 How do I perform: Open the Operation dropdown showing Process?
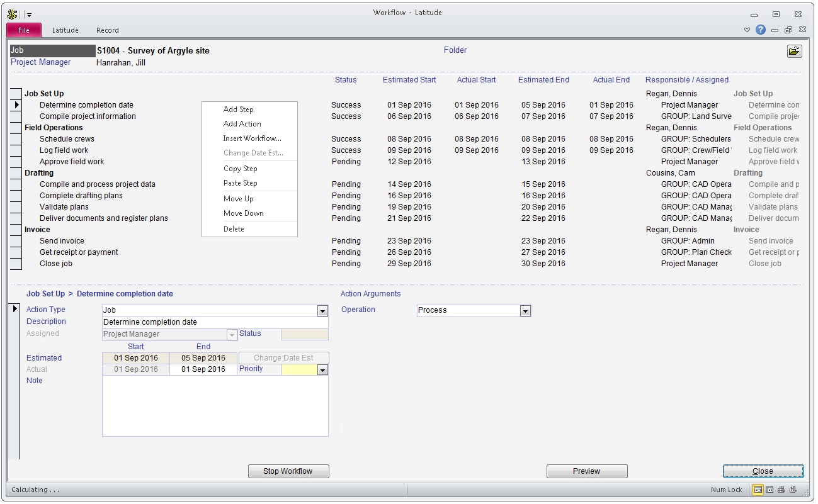[525, 310]
